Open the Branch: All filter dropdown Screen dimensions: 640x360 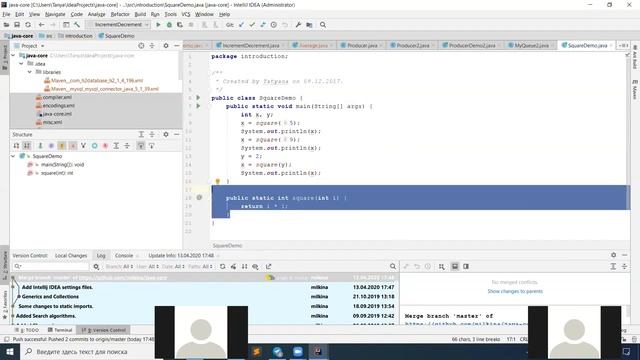119,267
